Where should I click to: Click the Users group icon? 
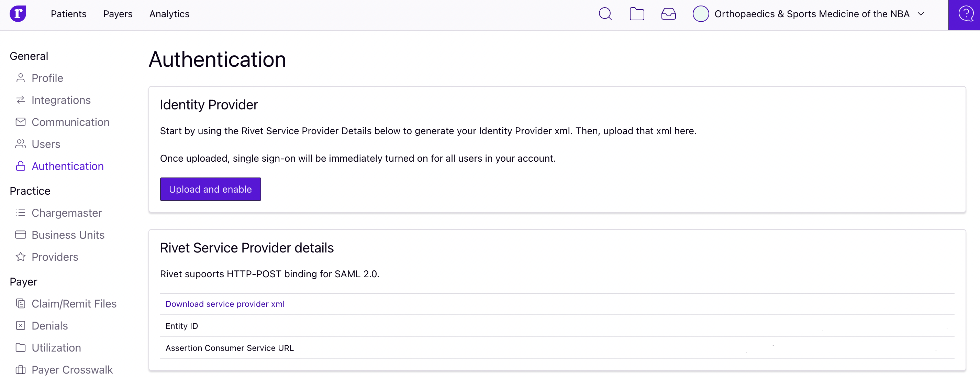coord(21,144)
